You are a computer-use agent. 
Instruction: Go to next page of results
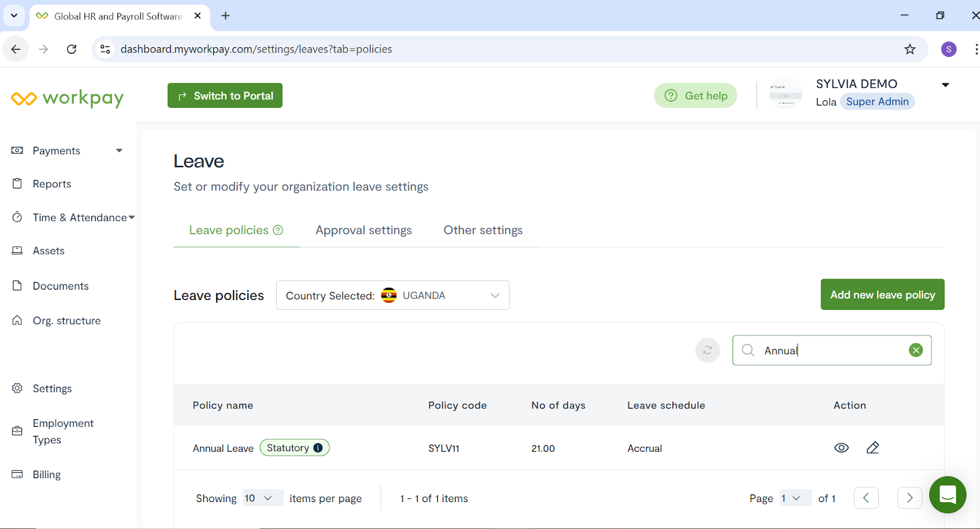point(909,498)
